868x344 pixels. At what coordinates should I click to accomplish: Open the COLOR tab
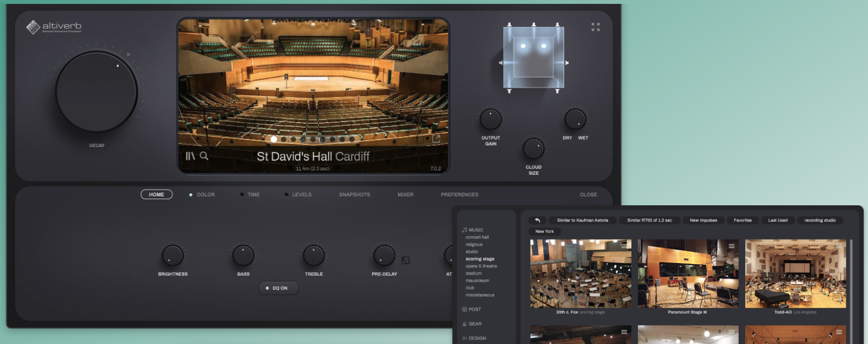(206, 195)
